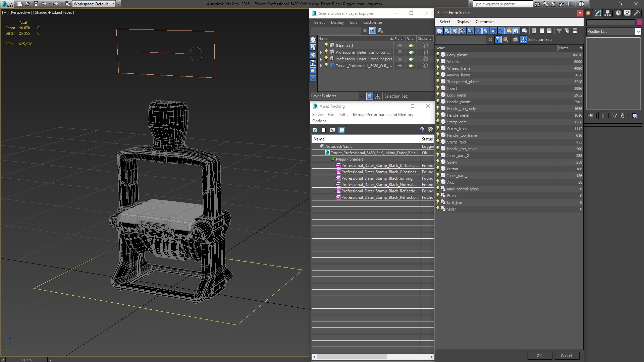Expand the Professional_Dater_Stamp_helpers layer
Image resolution: width=644 pixels, height=362 pixels.
pos(321,59)
